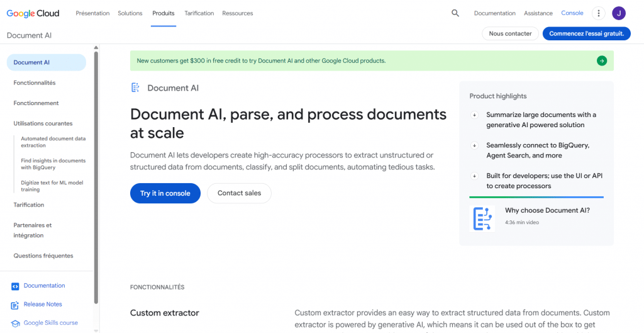644x333 pixels.
Task: Expand the Summarize large documents highlight arrow
Action: point(474,115)
